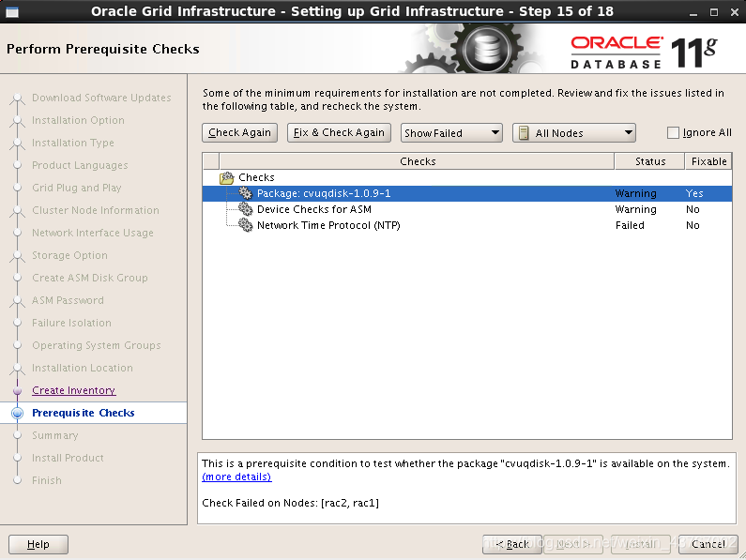Click the window menu icon in title bar
Screen dimensions: 746x560
pos(12,12)
